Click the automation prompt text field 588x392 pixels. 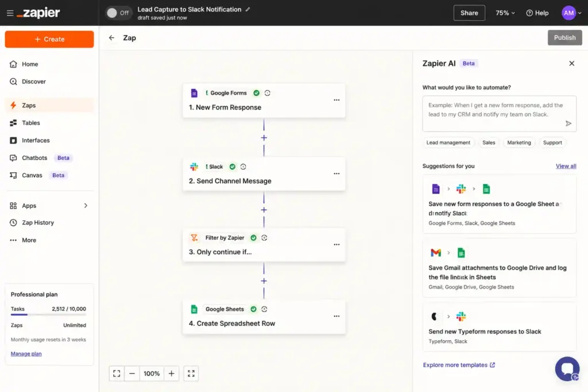pos(499,114)
